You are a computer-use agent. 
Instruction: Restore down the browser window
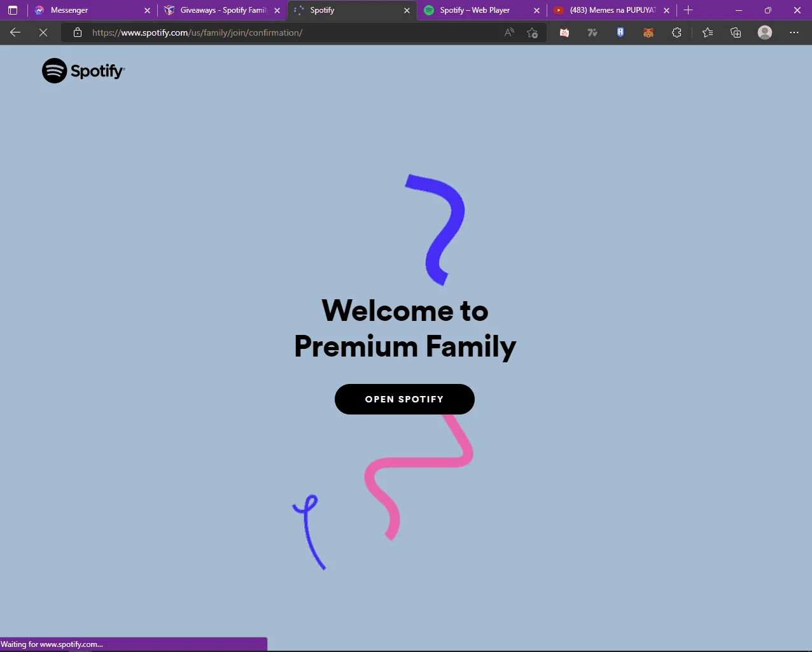tap(768, 10)
